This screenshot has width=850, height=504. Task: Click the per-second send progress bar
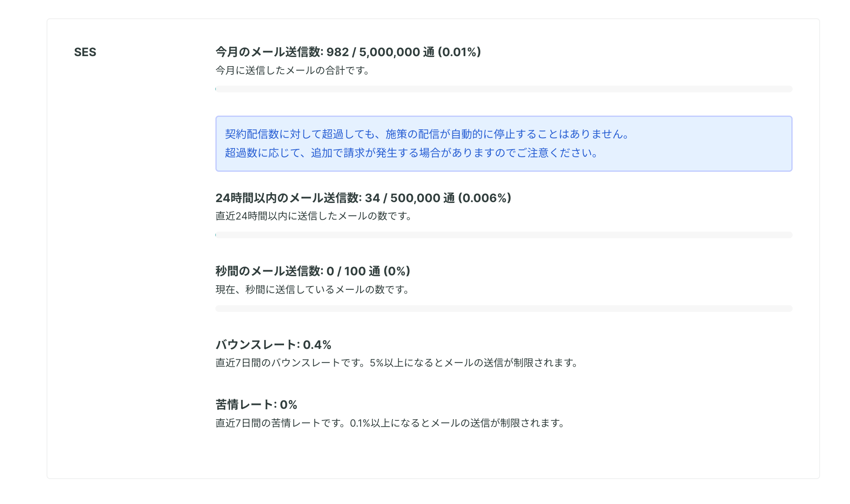pyautogui.click(x=504, y=309)
